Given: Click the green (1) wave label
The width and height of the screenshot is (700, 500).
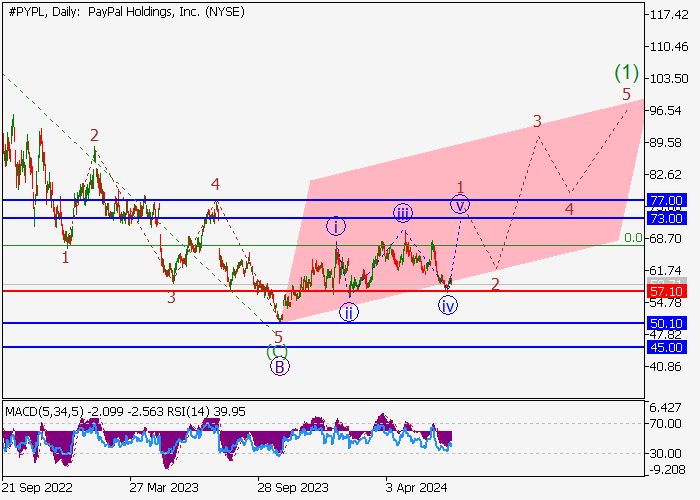Looking at the screenshot, I should [x=627, y=72].
